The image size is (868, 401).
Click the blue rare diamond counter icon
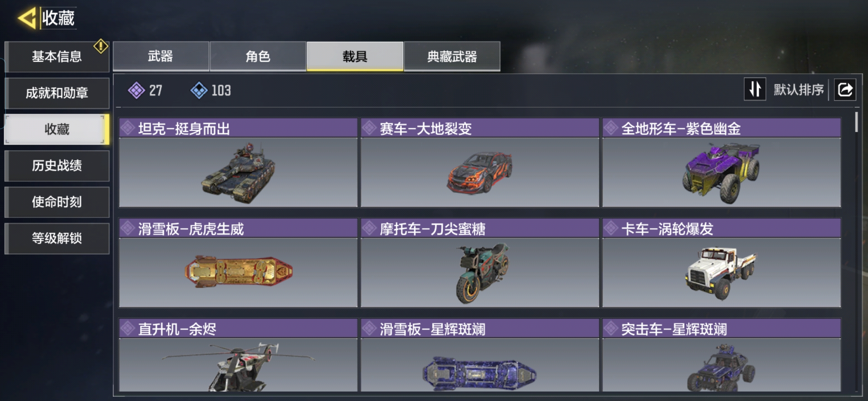[x=199, y=90]
